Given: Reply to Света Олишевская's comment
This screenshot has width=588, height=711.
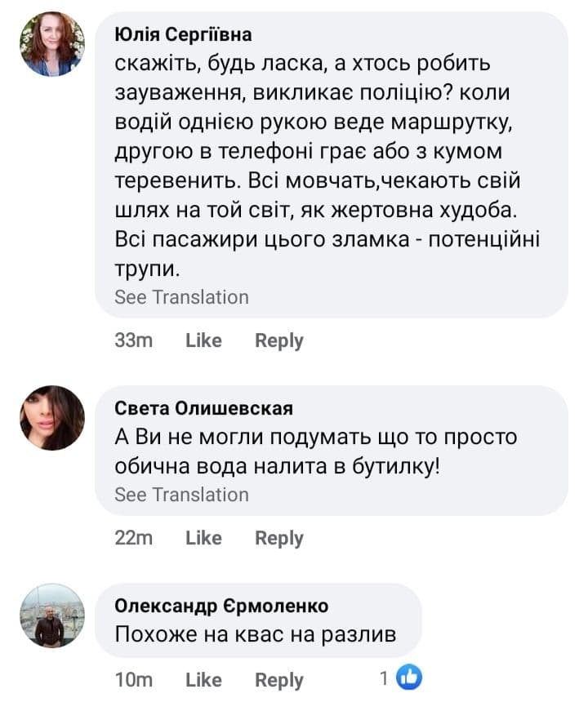Looking at the screenshot, I should pos(278,538).
